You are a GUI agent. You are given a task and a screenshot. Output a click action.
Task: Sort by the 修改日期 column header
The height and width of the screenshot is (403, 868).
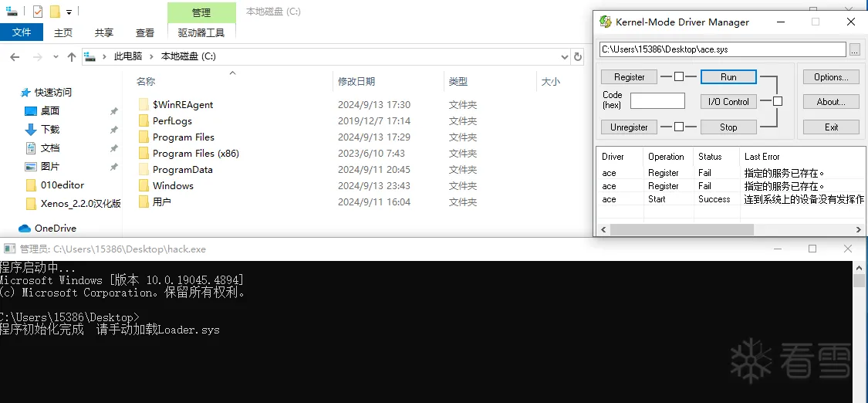[x=356, y=81]
